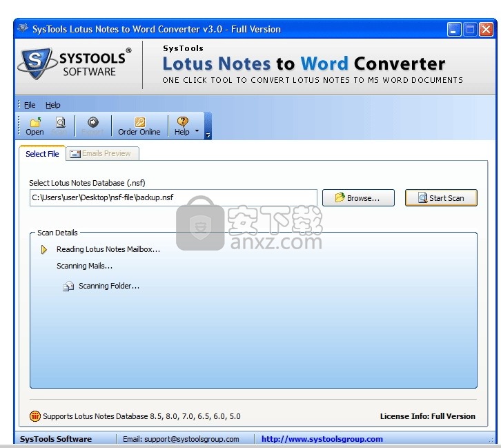501x448 pixels.
Task: Click the yellow arrow beside Reading Lotus Notes Mailbox
Action: pyautogui.click(x=44, y=249)
